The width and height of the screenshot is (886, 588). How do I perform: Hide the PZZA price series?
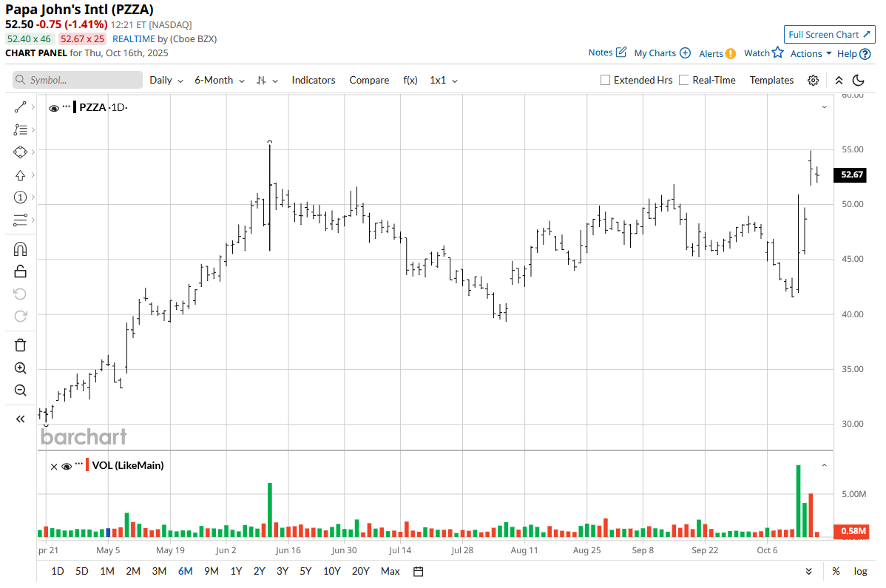[x=54, y=108]
